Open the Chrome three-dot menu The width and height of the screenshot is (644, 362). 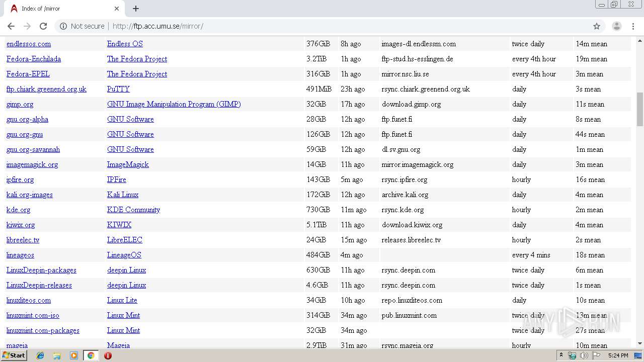pos(633,26)
